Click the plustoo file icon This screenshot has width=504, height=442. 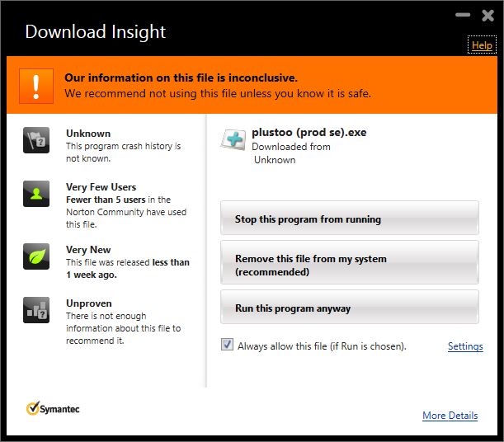[233, 140]
